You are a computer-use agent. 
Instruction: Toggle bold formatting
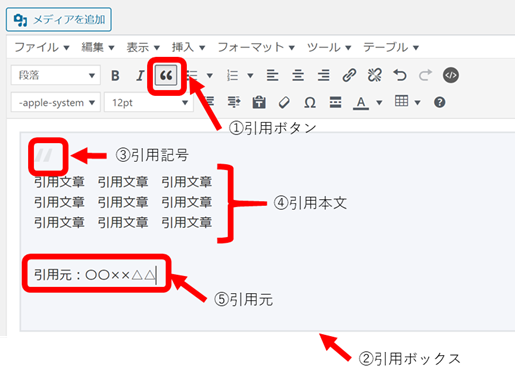click(115, 76)
